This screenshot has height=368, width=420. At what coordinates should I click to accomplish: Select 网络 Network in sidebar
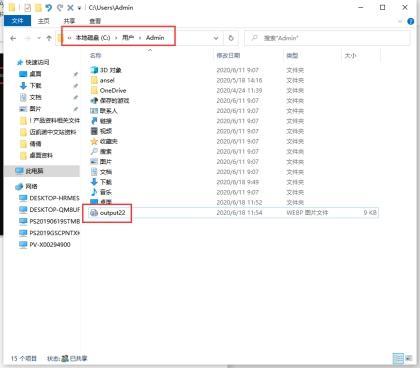click(x=32, y=186)
